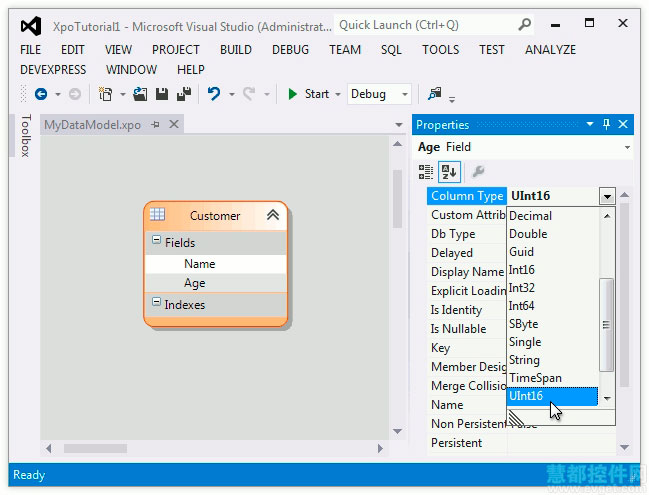Open the PROJECT menu
This screenshot has width=649, height=495.
click(176, 50)
